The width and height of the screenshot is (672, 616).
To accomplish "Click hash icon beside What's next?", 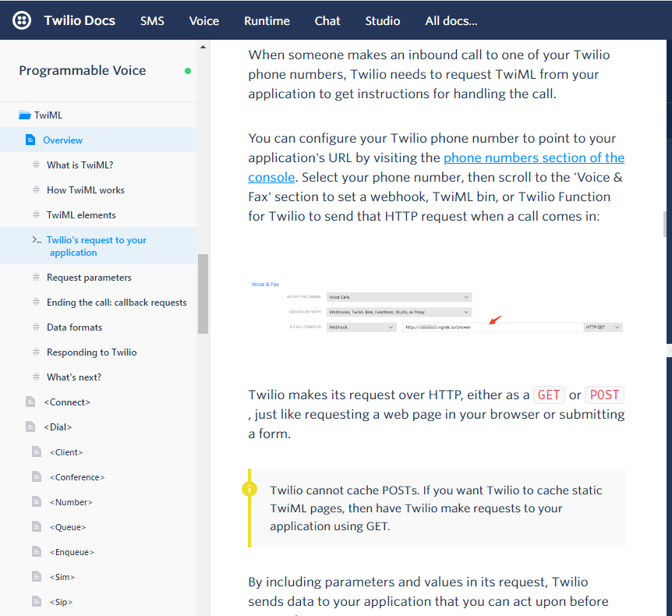I will [37, 377].
